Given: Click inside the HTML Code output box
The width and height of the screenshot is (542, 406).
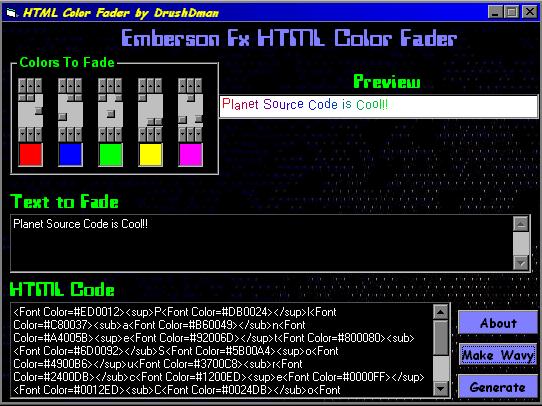Looking at the screenshot, I should (222, 350).
